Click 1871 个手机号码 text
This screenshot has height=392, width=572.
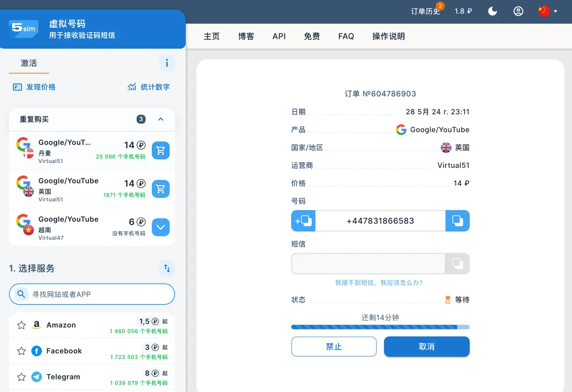[124, 195]
